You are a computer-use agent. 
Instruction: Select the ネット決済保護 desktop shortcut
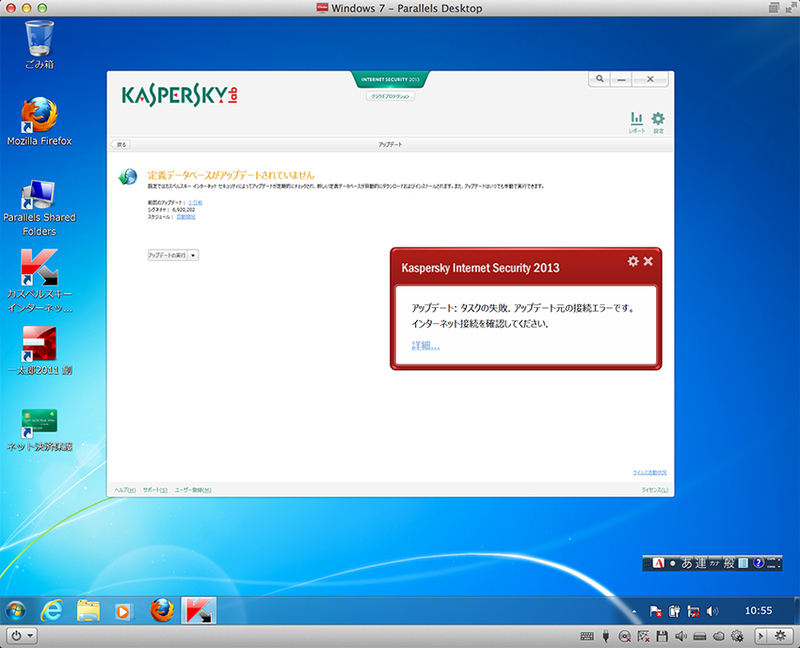39,430
